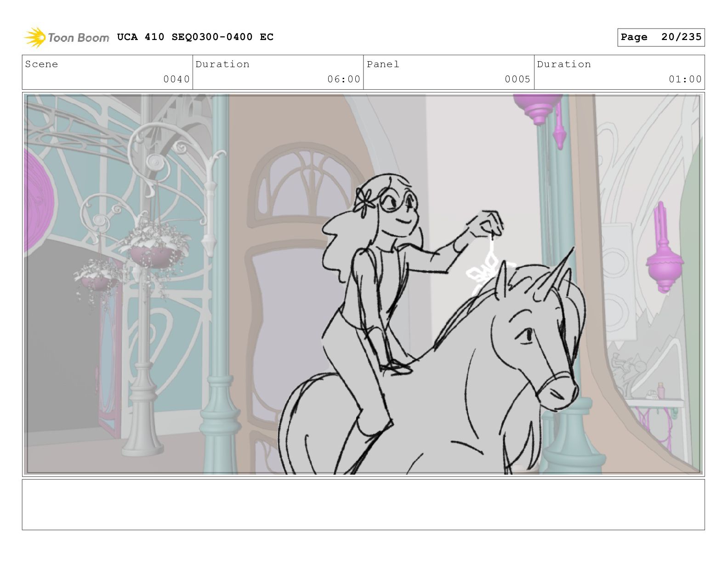Click the 'Scene' header label
This screenshot has width=728, height=563.
42,64
